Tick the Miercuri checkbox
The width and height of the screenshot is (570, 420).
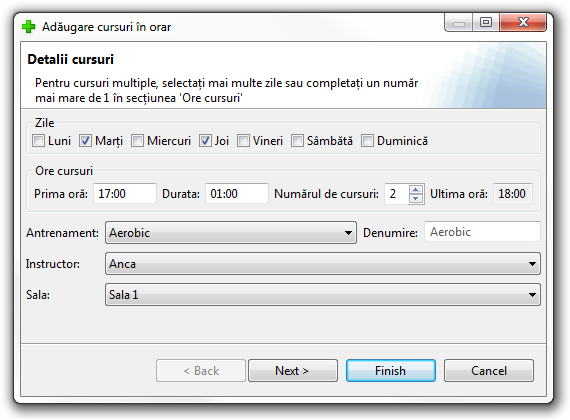(x=137, y=141)
